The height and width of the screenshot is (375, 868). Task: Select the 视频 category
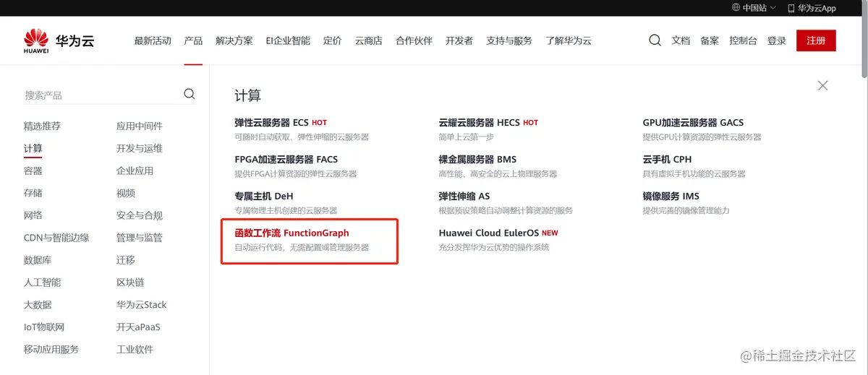126,193
